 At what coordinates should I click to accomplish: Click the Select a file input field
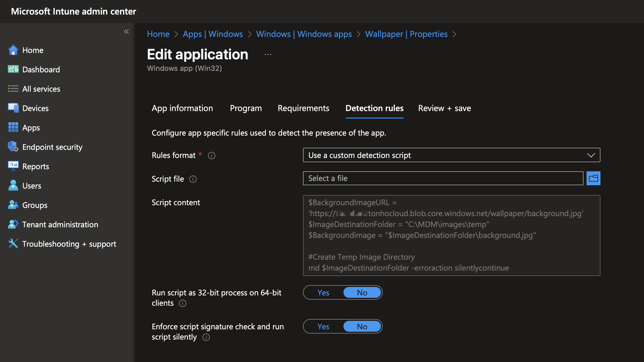coord(443,178)
